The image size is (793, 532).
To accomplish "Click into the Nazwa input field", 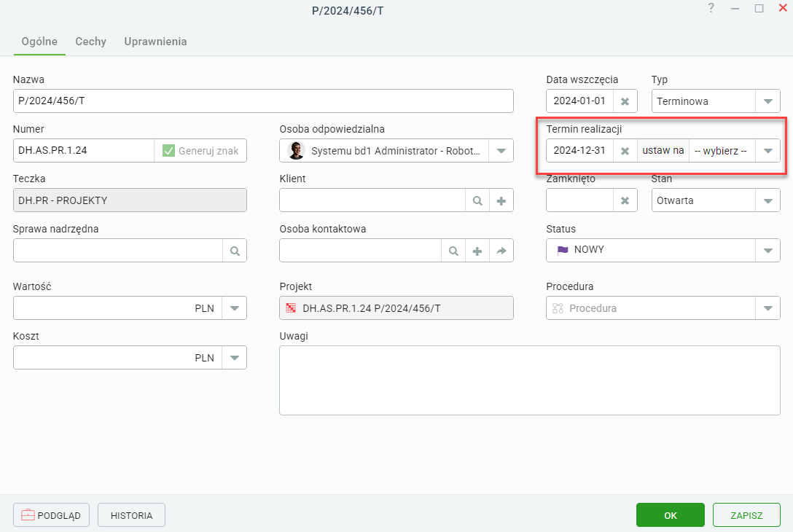I will (x=264, y=101).
